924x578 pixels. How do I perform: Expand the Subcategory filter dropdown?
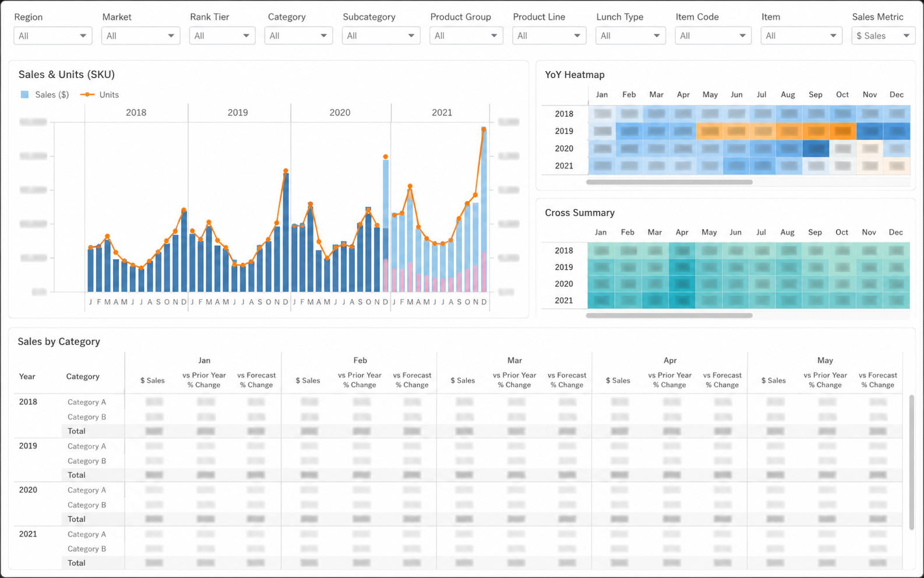click(381, 36)
